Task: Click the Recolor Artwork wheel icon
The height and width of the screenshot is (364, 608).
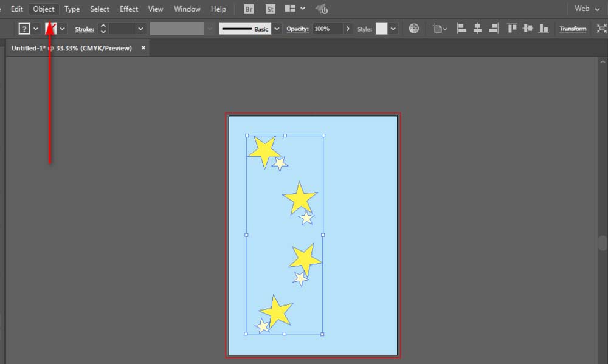Action: coord(413,29)
